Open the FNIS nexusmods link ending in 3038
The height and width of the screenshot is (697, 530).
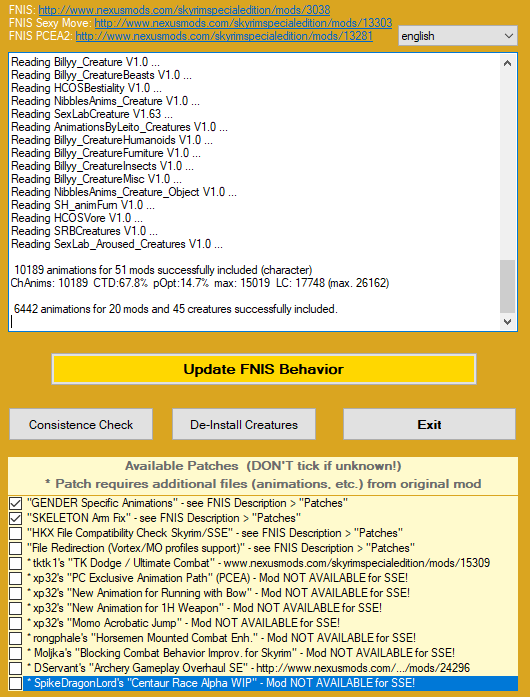coord(184,9)
